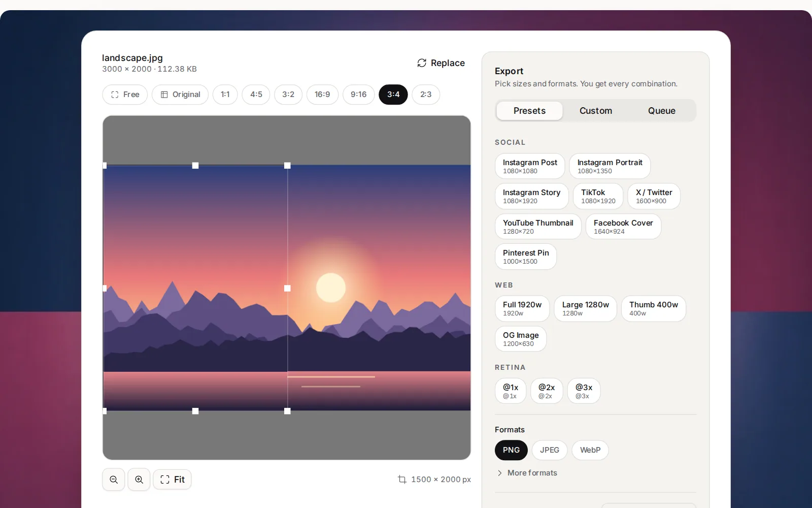Open the Queue tab
The height and width of the screenshot is (508, 812).
(x=662, y=111)
